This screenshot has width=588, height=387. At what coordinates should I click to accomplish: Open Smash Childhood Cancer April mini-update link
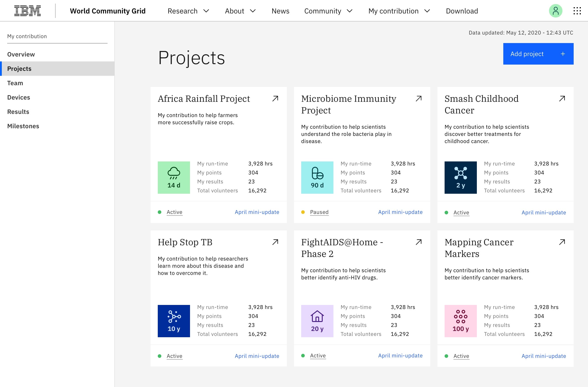[x=544, y=213]
